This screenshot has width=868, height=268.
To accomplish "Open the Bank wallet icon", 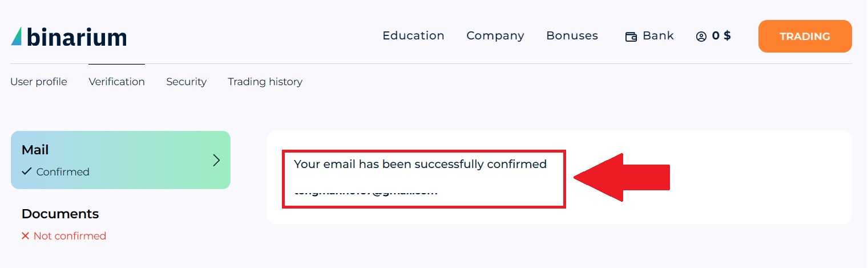I will 631,37.
